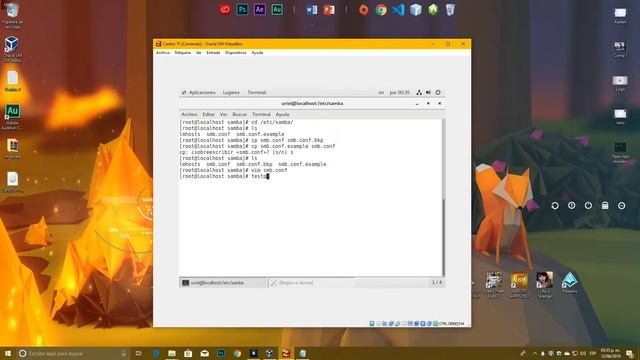Click the terminal vertical scrollbar

[x=444, y=197]
